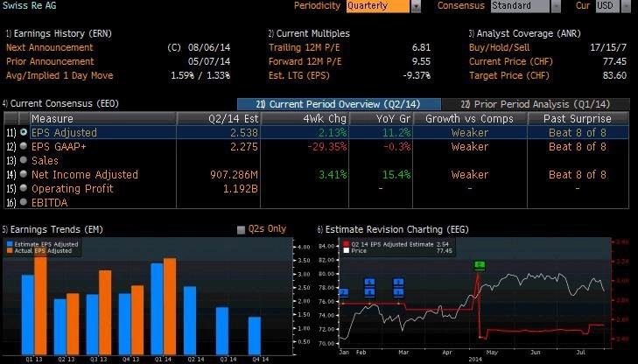This screenshot has height=364, width=638.
Task: Switch to Prior Period Analysis (Q1/14) tab
Action: click(536, 104)
